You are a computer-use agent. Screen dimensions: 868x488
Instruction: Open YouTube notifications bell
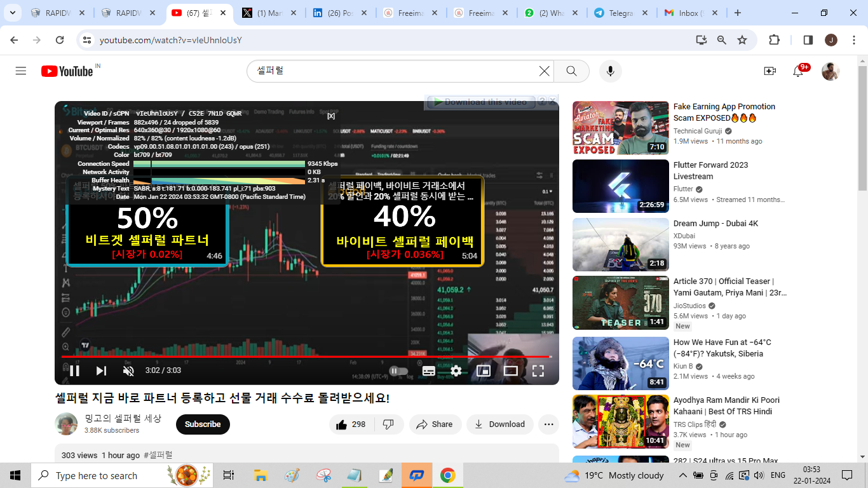799,71
